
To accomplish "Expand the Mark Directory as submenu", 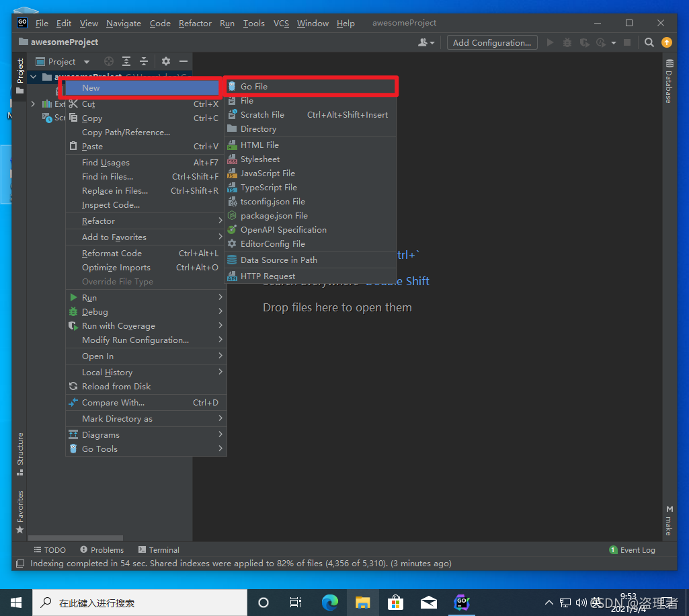I will (146, 419).
